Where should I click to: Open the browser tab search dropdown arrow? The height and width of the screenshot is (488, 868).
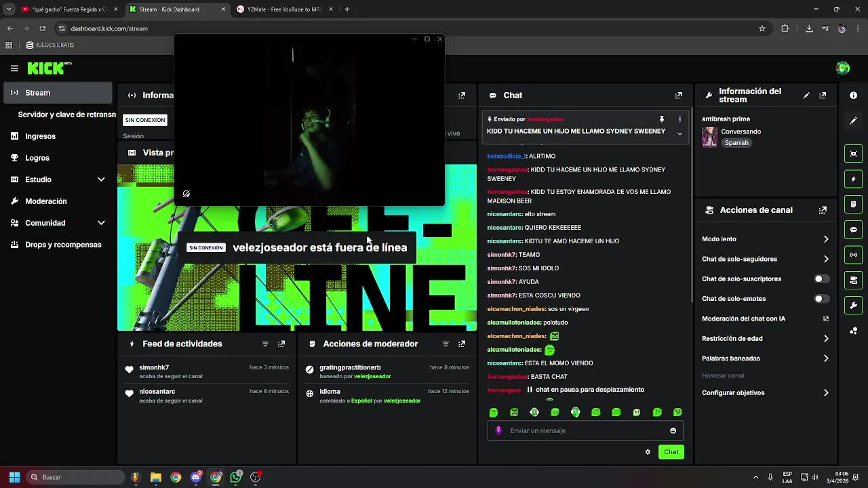tap(9, 9)
